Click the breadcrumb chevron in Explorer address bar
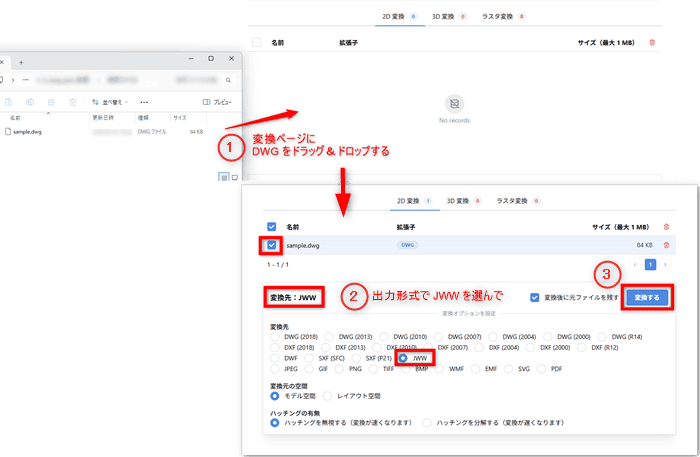This screenshot has height=457, width=700. coord(13,80)
